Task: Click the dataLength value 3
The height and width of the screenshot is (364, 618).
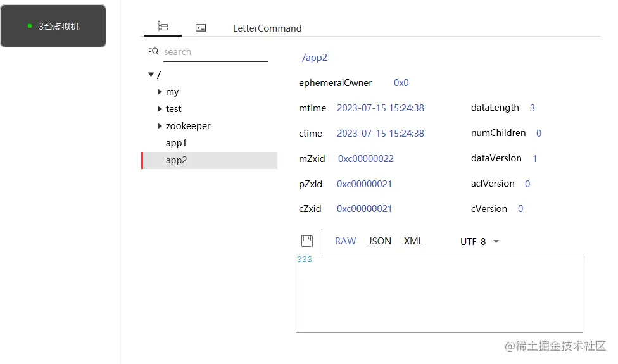Action: (x=533, y=108)
